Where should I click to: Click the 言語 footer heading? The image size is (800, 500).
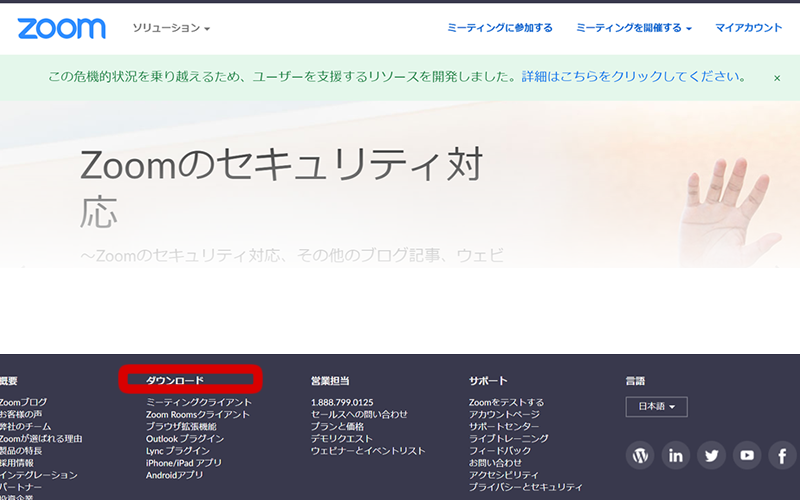(635, 381)
